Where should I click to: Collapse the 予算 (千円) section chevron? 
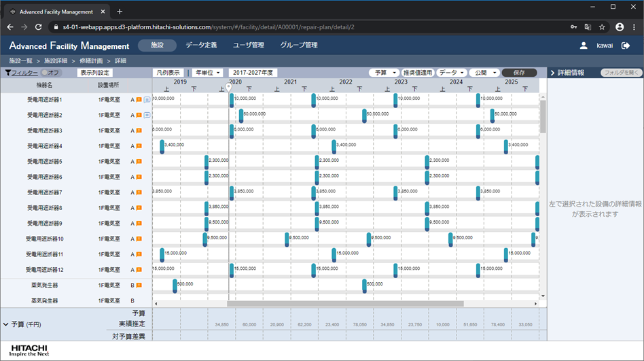(6, 324)
